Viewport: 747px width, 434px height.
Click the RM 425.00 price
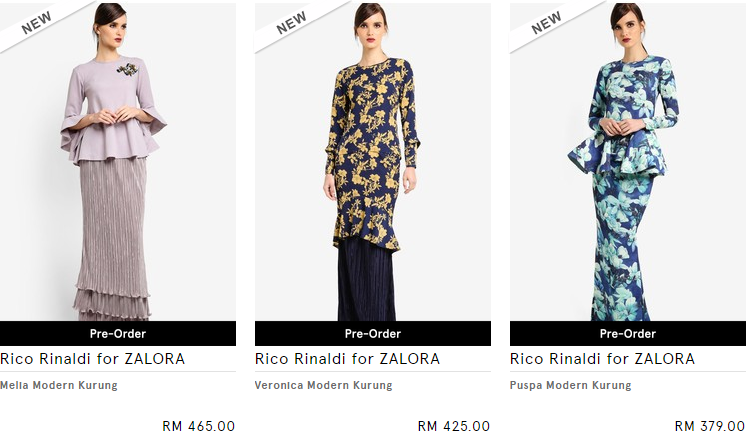[454, 426]
